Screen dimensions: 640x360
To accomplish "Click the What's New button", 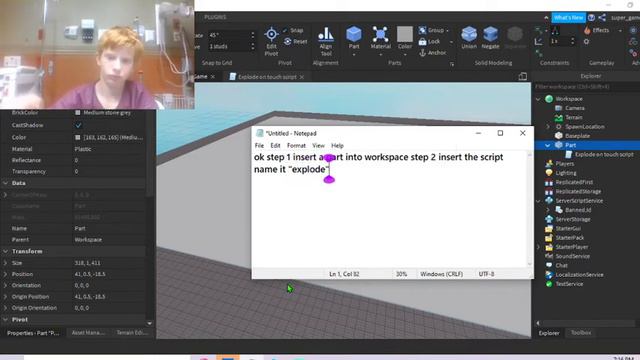I will pos(569,18).
